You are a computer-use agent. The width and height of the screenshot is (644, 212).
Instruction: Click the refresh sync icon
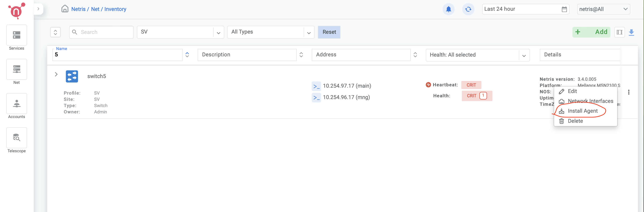coord(468,9)
